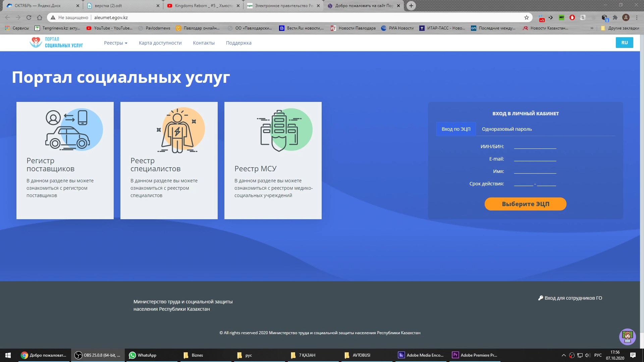Screen dimensions: 644x362
Task: Toggle RU language button
Action: click(624, 43)
